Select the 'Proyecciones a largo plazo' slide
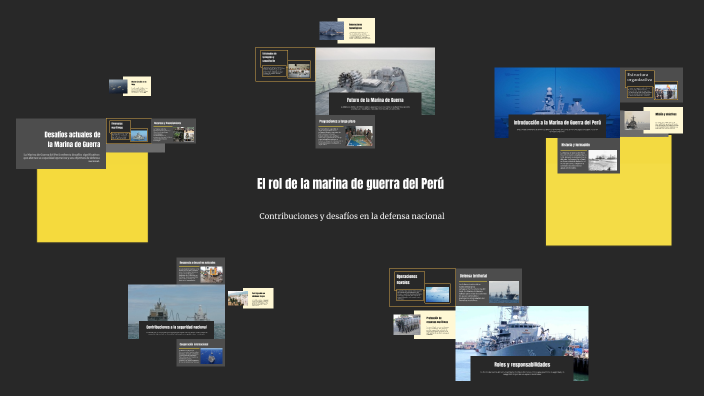Screen dimensions: 704x396 pyautogui.click(x=345, y=132)
